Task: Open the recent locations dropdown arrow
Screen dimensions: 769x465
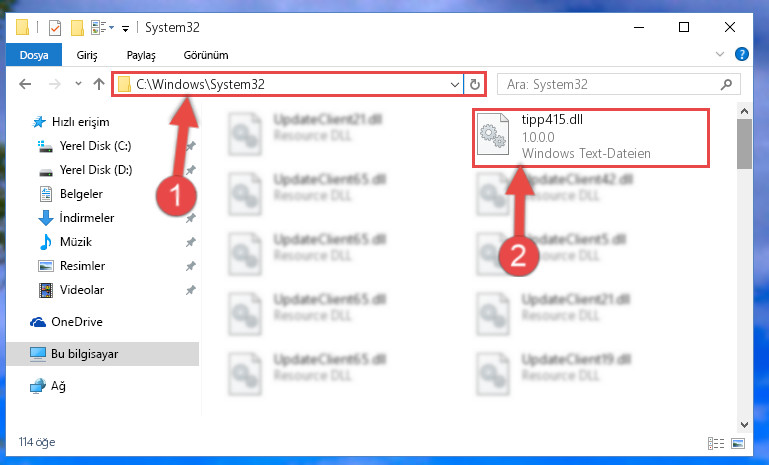Action: (x=78, y=84)
